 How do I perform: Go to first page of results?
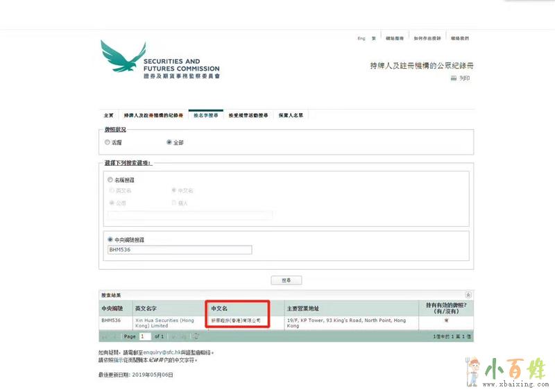(105, 336)
